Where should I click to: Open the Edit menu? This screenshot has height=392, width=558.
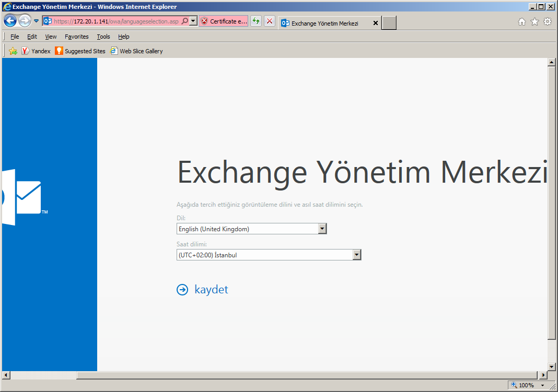coord(32,37)
